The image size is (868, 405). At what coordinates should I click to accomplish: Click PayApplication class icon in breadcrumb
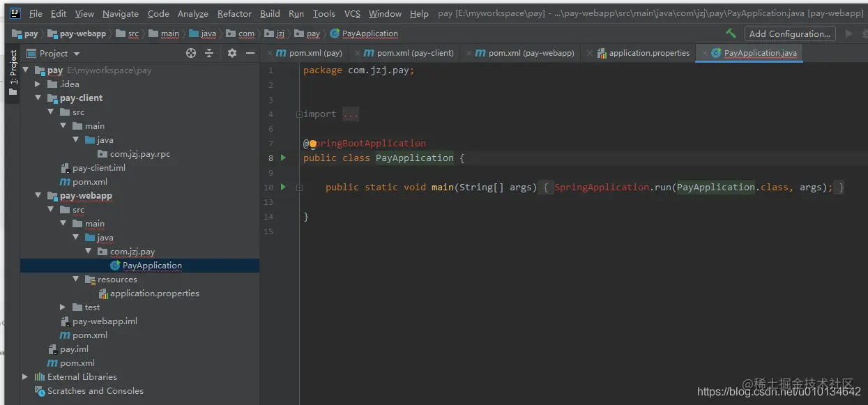click(335, 33)
